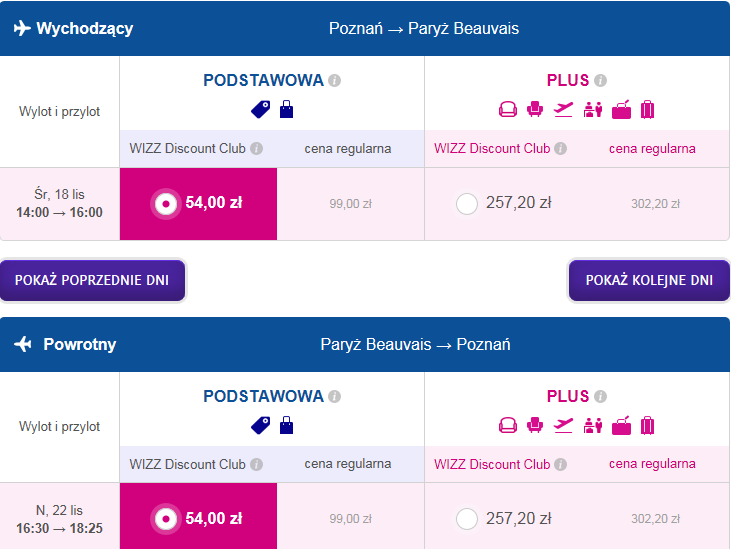Click POKAŻ POPRZEDNIE DNI button

coord(92,280)
